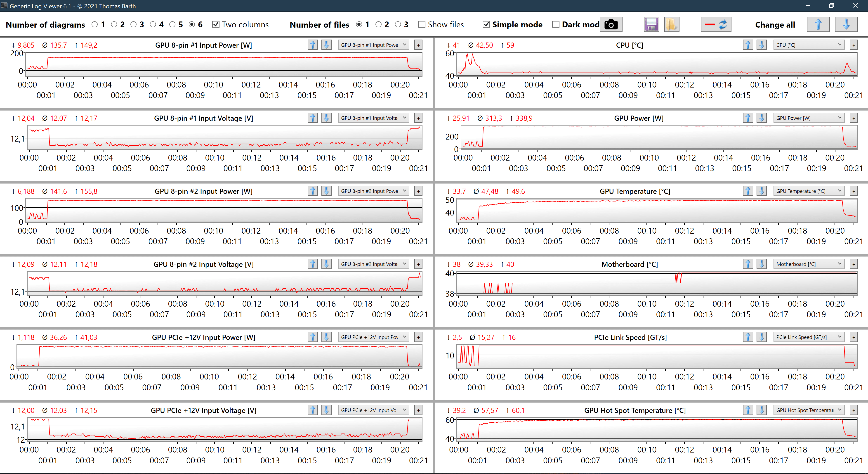This screenshot has width=868, height=474.
Task: Open GPU 8-pin #1 Input Voltage dropdown
Action: click(374, 118)
